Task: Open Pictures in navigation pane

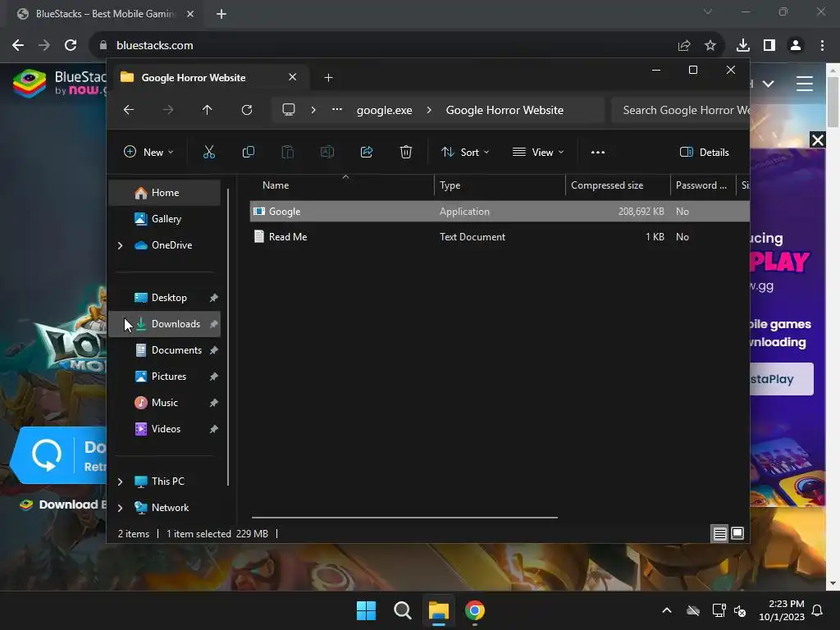Action: pos(165,377)
